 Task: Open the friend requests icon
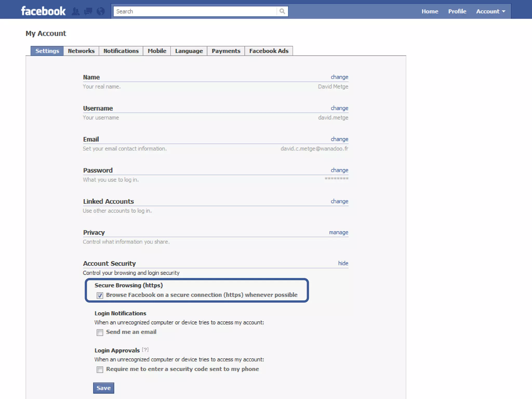pos(76,11)
